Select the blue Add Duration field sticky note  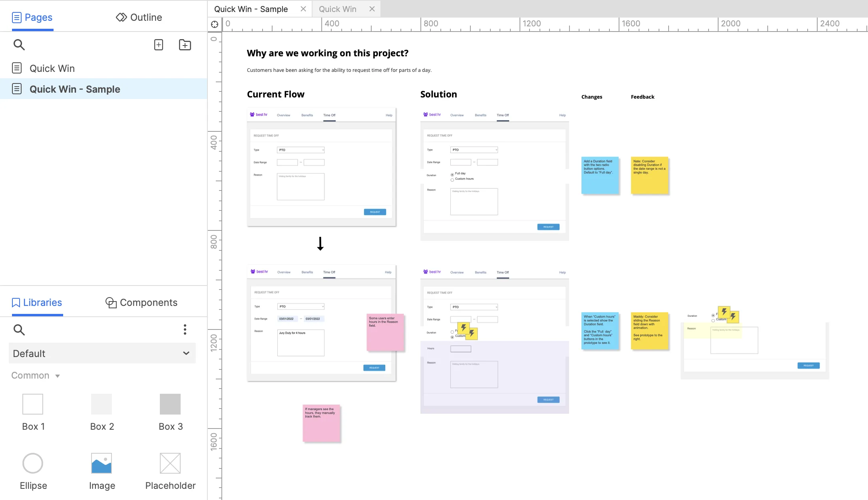600,176
